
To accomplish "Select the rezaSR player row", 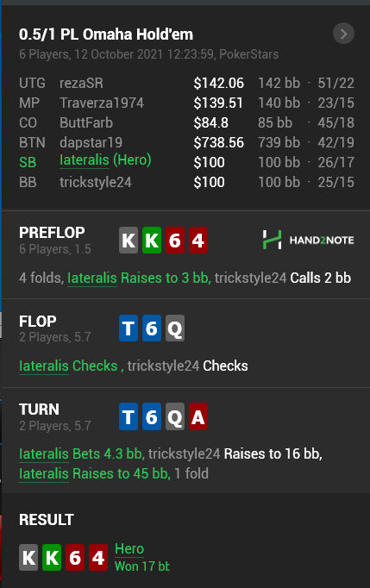I will point(186,83).
